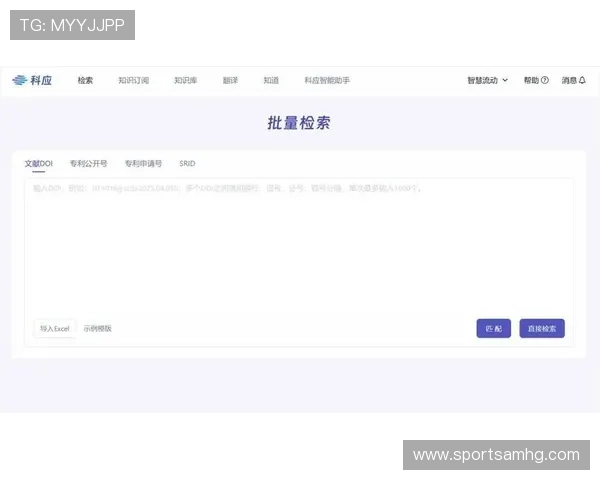Viewport: 600px width, 480px height.
Task: Open 科应智能助手 from the nav bar
Action: tap(327, 80)
